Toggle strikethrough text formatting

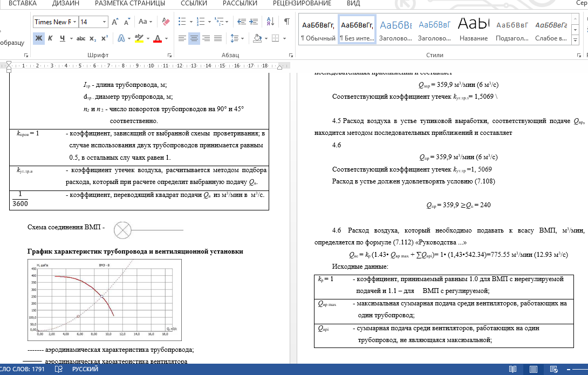tap(80, 38)
